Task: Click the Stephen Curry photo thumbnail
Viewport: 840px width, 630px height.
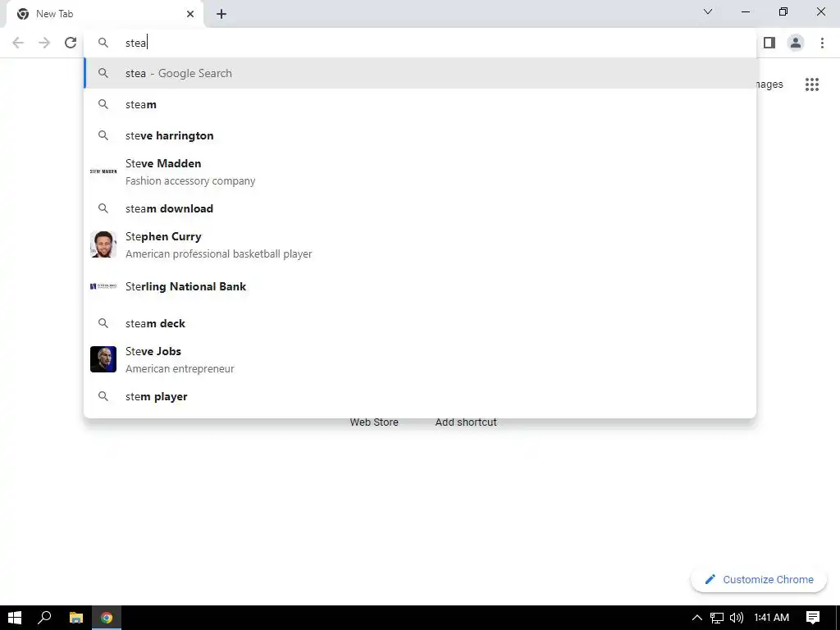Action: [103, 244]
